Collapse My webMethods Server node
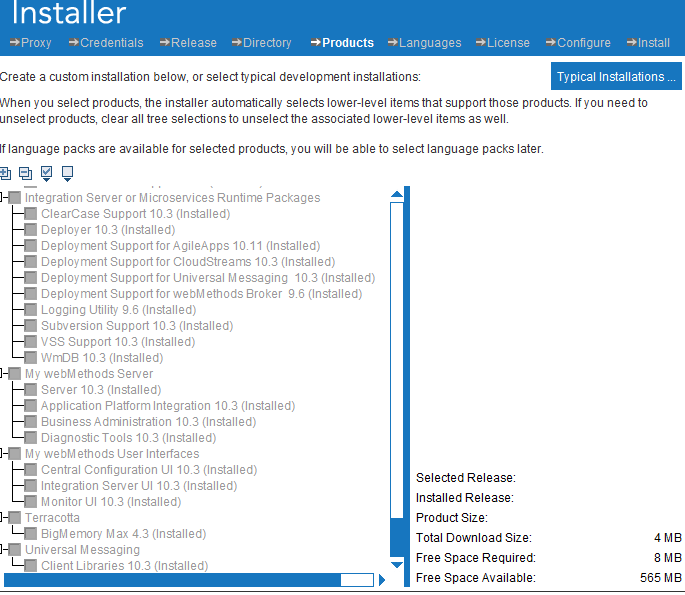 [x=1, y=374]
